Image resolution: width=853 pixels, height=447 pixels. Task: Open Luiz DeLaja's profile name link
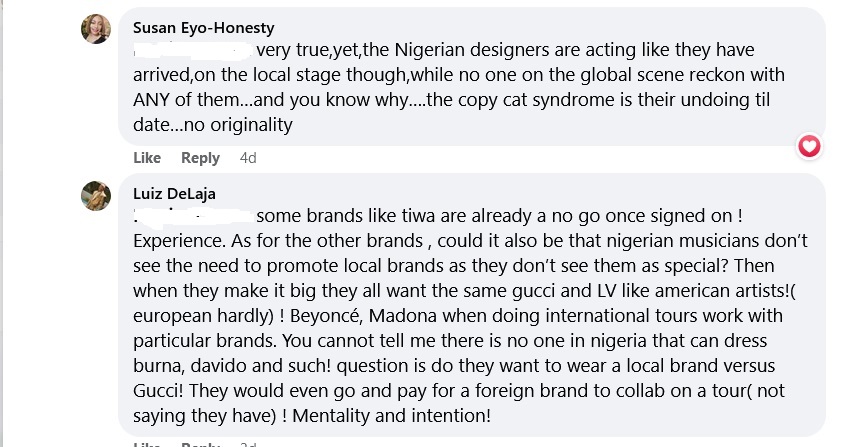[174, 193]
